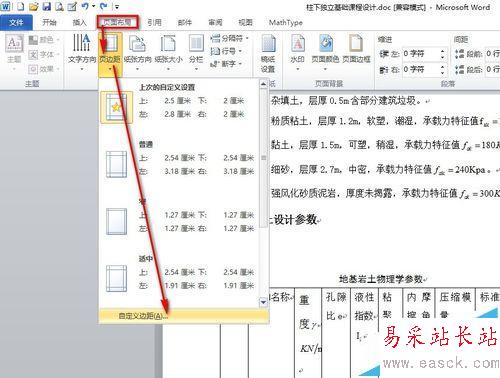Click table caption 地基岩土物理学参数

[x=381, y=279]
